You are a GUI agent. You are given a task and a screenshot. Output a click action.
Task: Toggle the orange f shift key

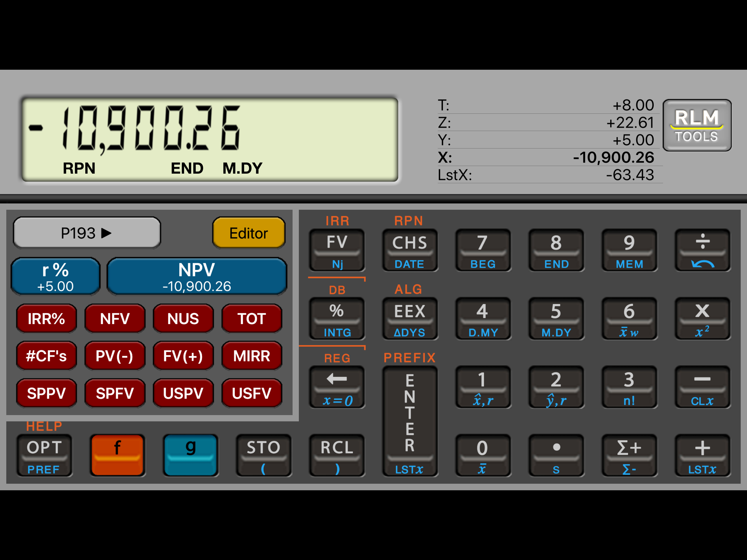click(x=117, y=455)
